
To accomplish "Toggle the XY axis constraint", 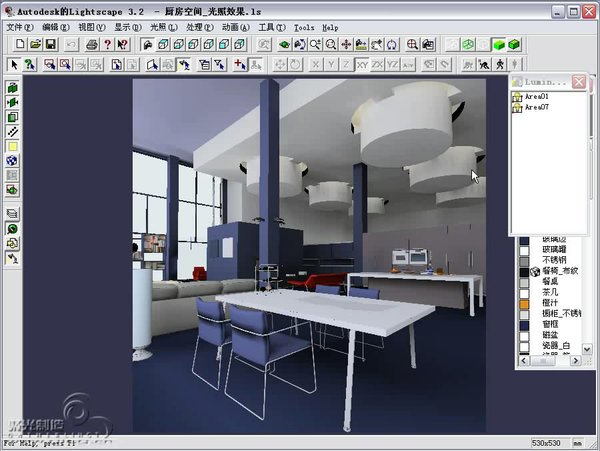I will 362,64.
